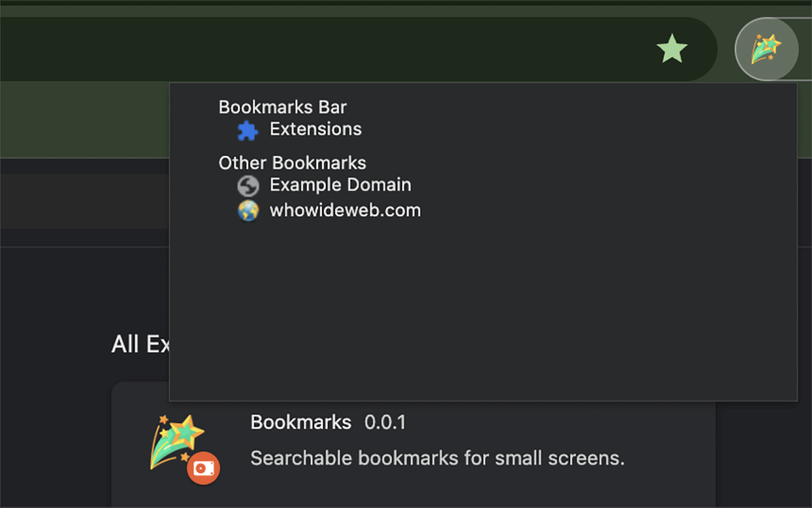Open the Extensions bookmark
The width and height of the screenshot is (812, 508).
point(315,130)
